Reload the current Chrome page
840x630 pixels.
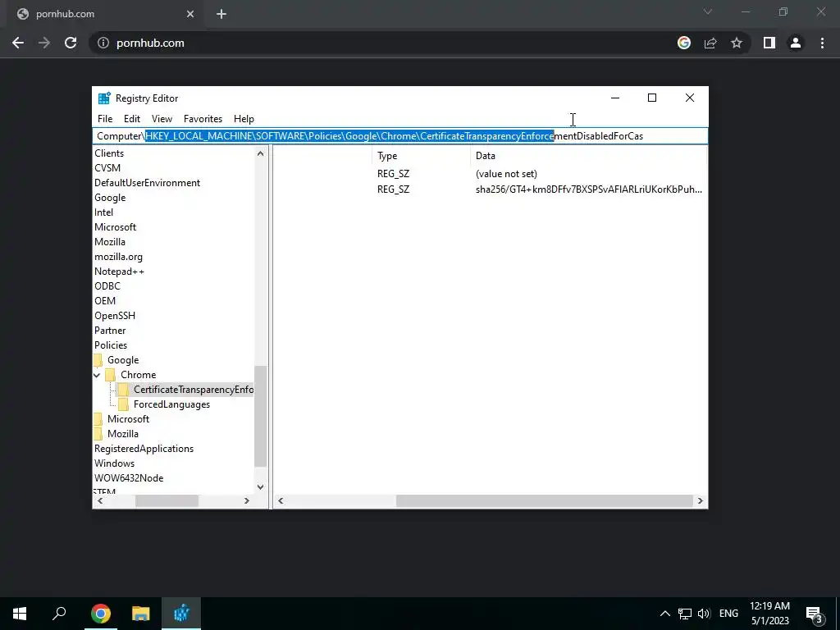click(71, 43)
